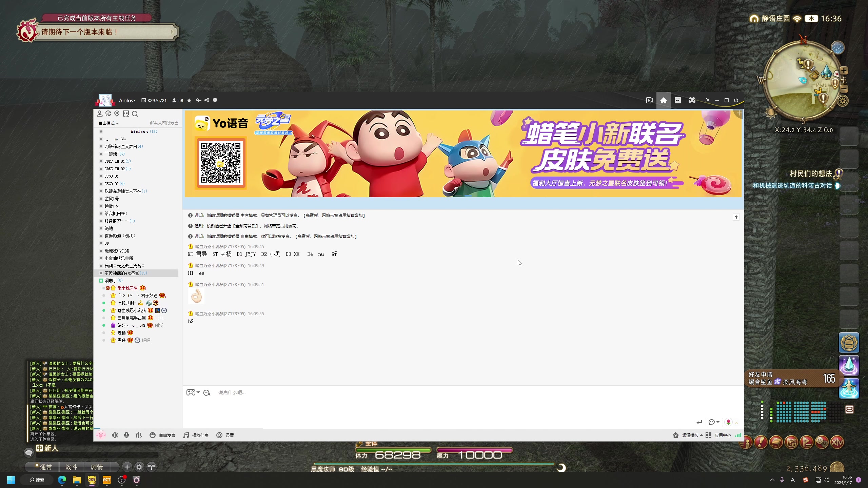The image size is (868, 488).
Task: Open the user profile icon in sidebar
Action: click(x=100, y=114)
